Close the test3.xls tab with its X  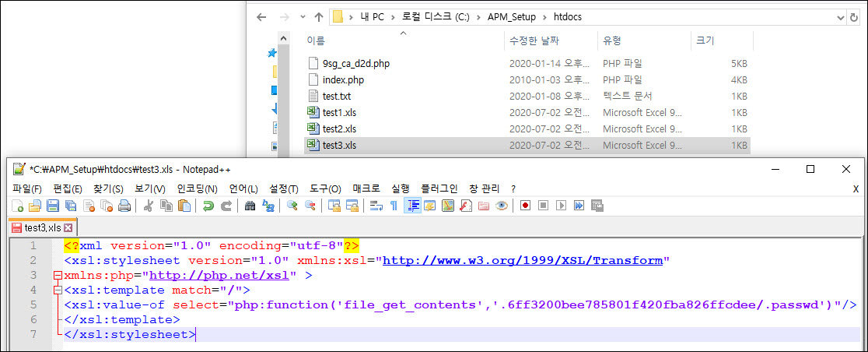68,228
